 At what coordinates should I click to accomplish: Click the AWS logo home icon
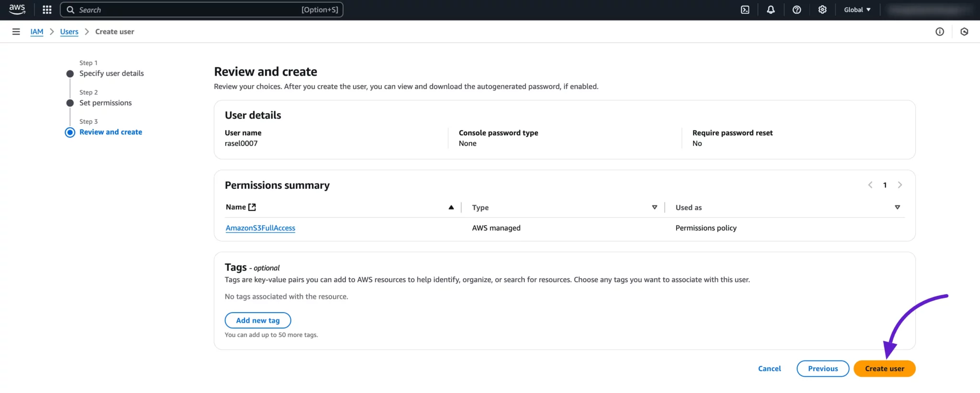[17, 10]
